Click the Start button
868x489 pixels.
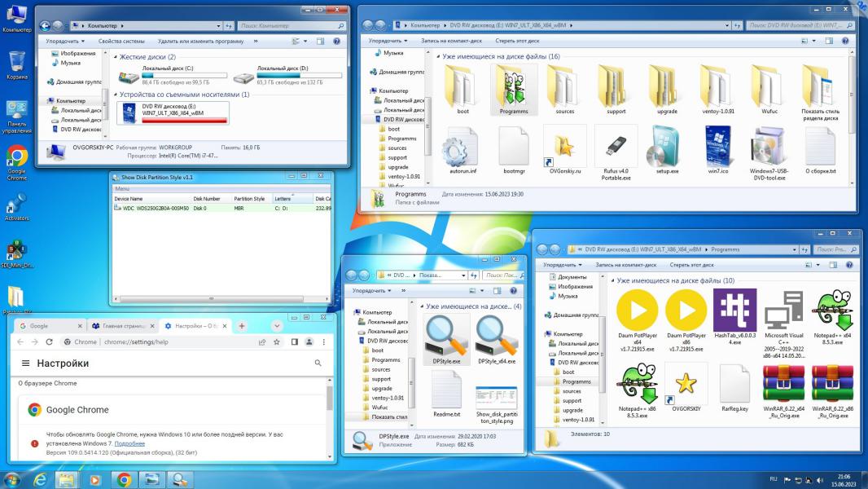[11, 479]
